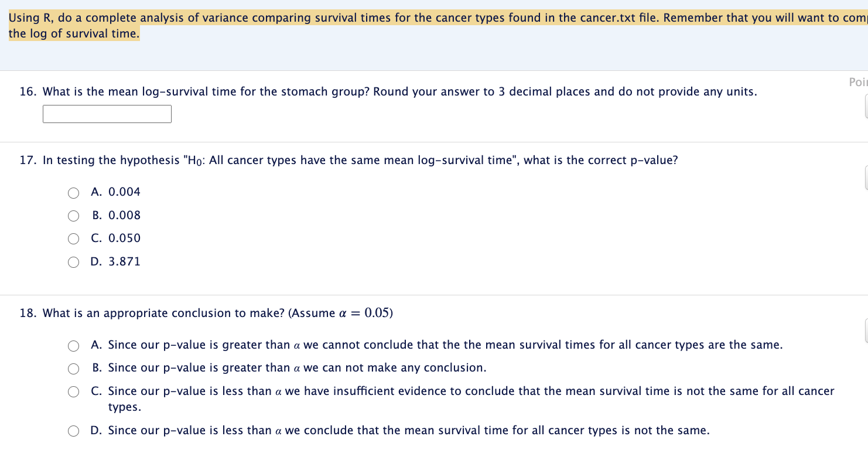Click the points box beside question 16
868x453 pixels.
866,106
